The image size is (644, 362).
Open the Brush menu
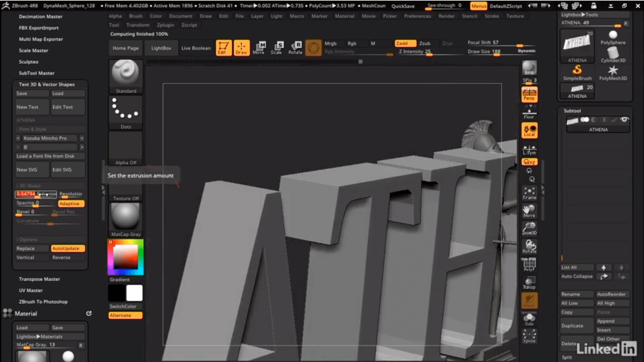click(x=136, y=16)
